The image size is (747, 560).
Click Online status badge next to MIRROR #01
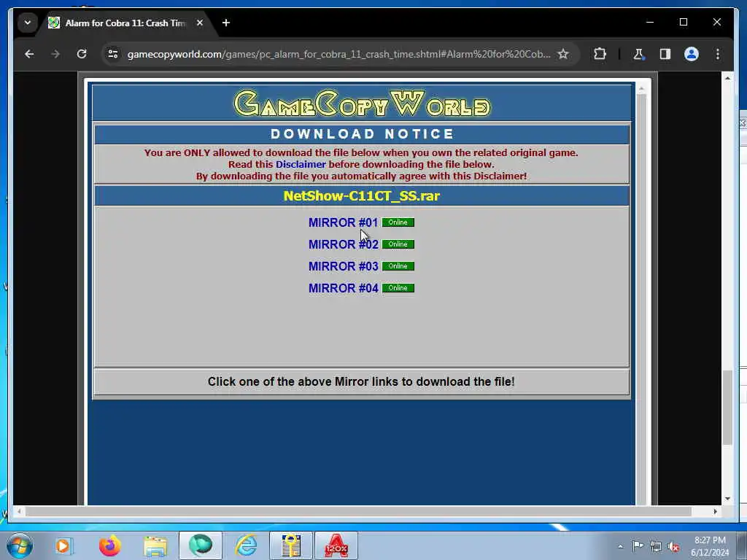pyautogui.click(x=398, y=222)
